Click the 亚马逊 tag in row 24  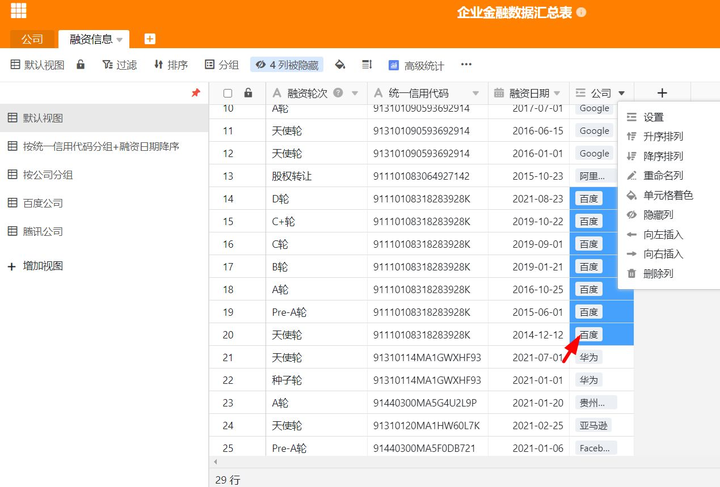(593, 425)
